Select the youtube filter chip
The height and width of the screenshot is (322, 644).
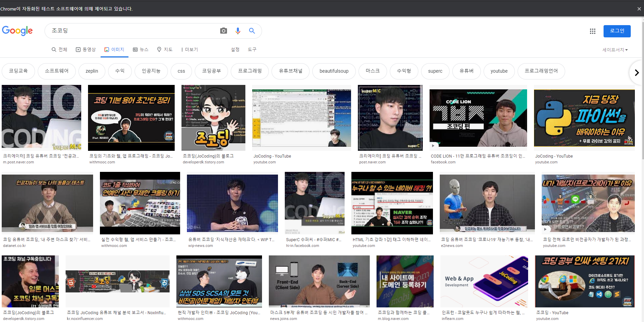[x=499, y=71]
